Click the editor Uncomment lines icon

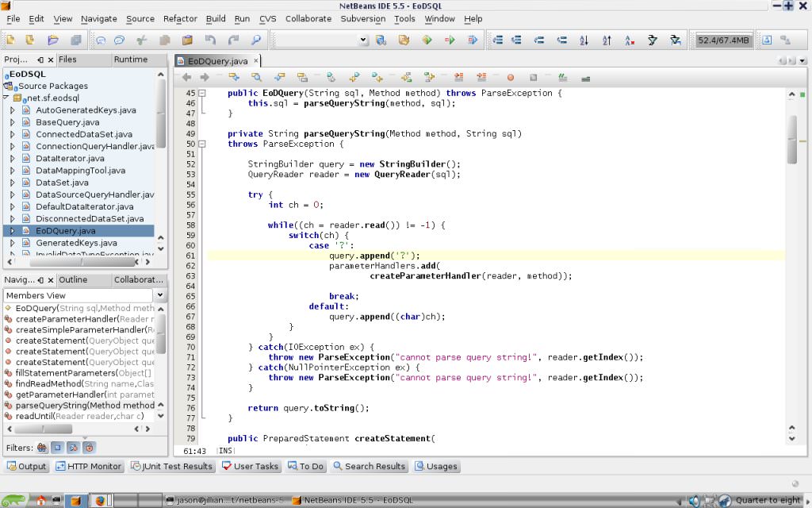click(586, 77)
